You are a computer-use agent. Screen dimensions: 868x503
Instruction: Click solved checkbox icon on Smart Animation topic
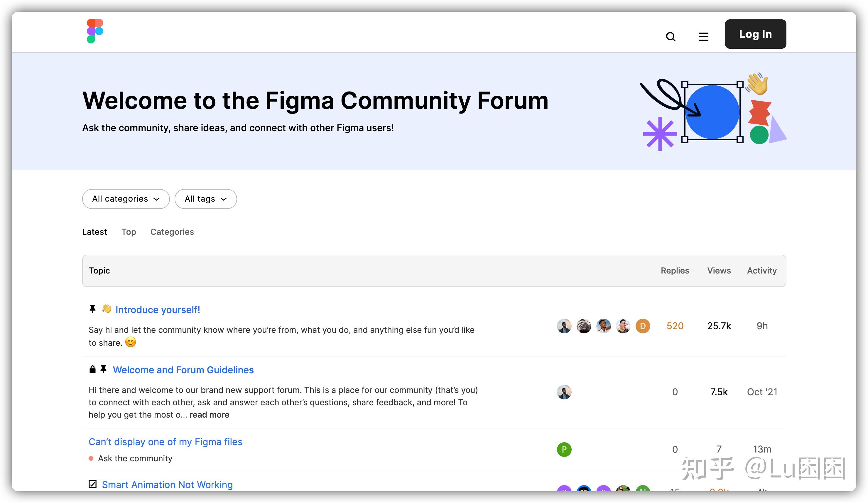[92, 484]
